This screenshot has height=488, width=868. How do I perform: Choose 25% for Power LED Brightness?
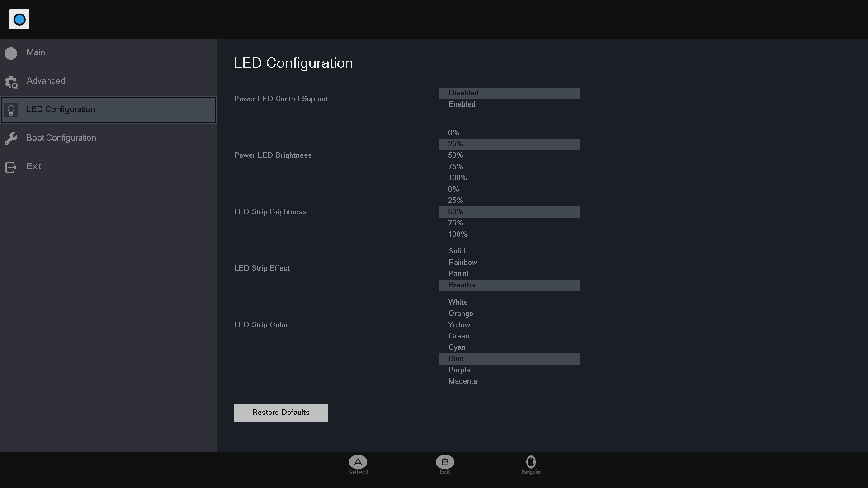pyautogui.click(x=509, y=144)
